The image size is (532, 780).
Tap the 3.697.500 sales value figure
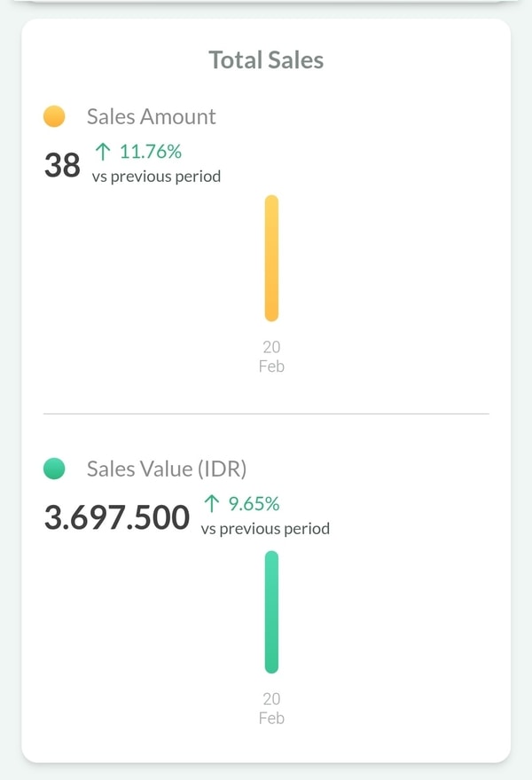(117, 517)
